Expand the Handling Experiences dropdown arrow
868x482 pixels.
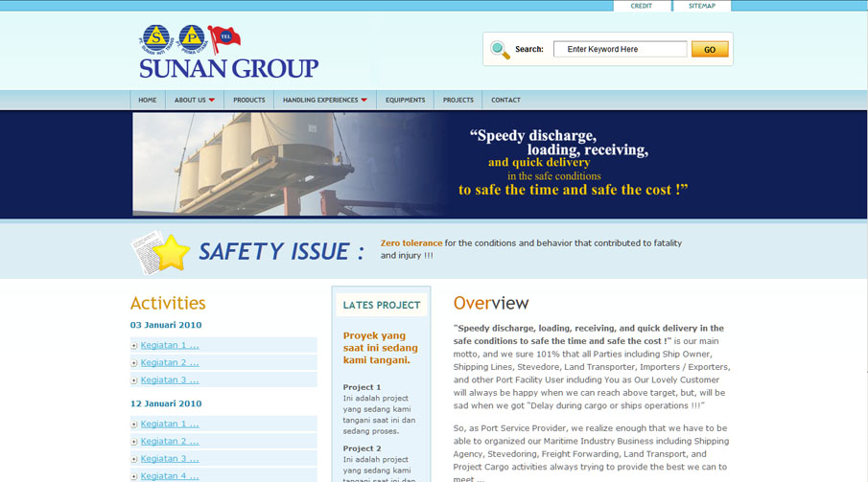(x=364, y=100)
